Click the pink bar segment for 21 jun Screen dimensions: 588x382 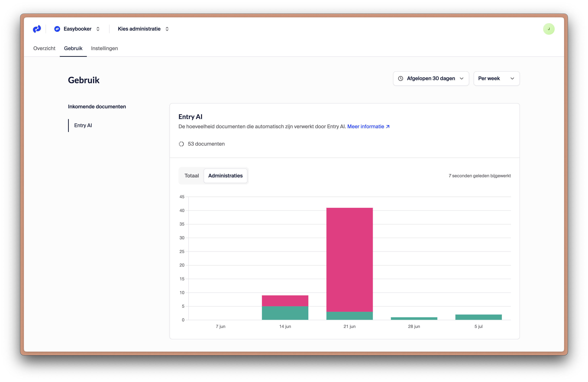[349, 259]
